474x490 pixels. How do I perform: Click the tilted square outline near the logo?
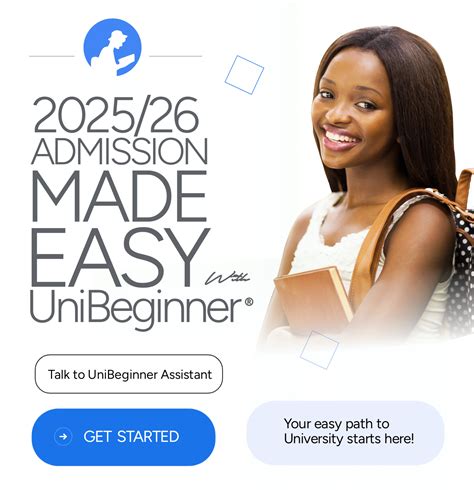coord(244,75)
